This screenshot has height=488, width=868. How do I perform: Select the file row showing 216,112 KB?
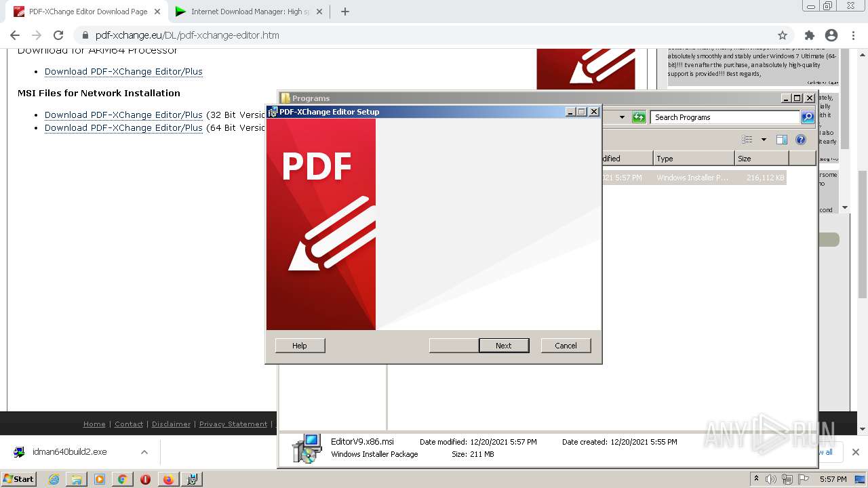tap(694, 178)
